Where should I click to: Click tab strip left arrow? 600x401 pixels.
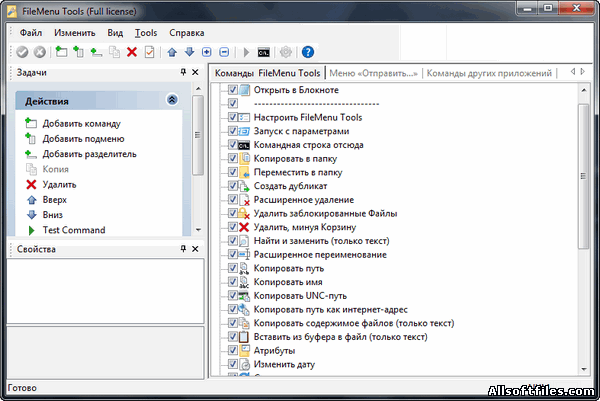click(573, 72)
